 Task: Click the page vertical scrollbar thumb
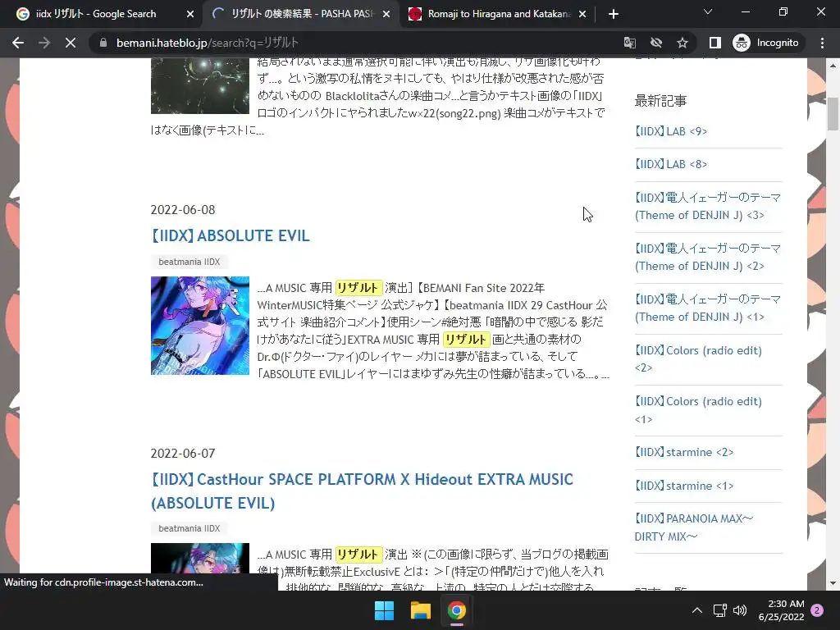(x=833, y=113)
